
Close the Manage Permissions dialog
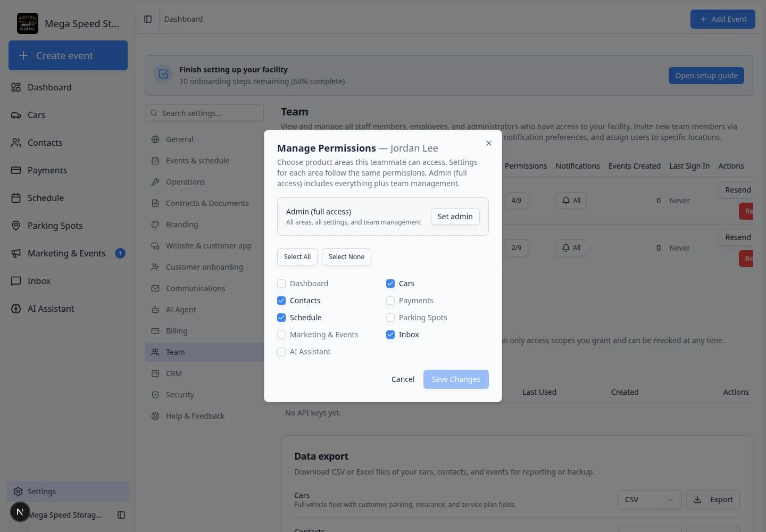coord(489,143)
